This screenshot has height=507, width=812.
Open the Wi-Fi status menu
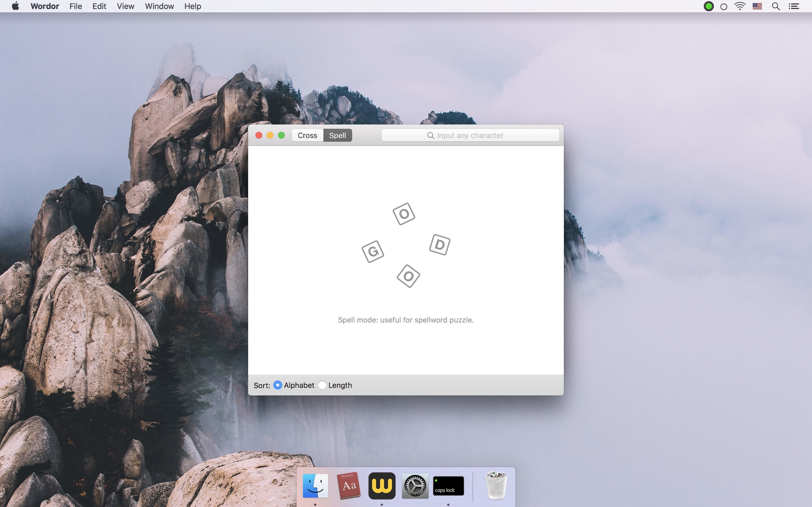[x=740, y=6]
